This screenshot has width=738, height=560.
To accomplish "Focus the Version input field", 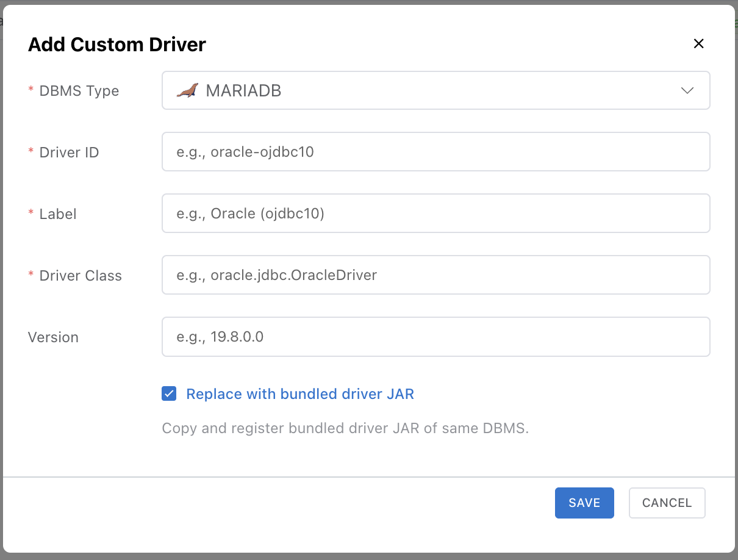I will pyautogui.click(x=435, y=337).
